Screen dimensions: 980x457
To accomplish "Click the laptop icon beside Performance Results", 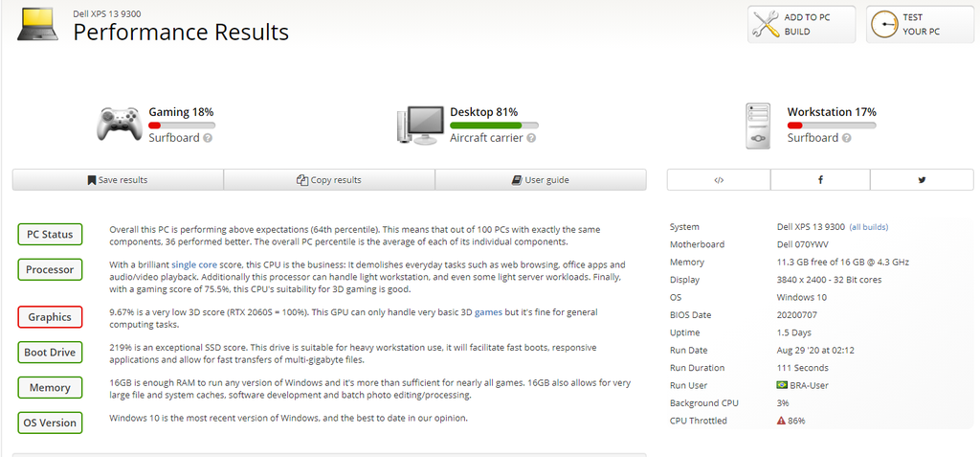I will tap(37, 25).
